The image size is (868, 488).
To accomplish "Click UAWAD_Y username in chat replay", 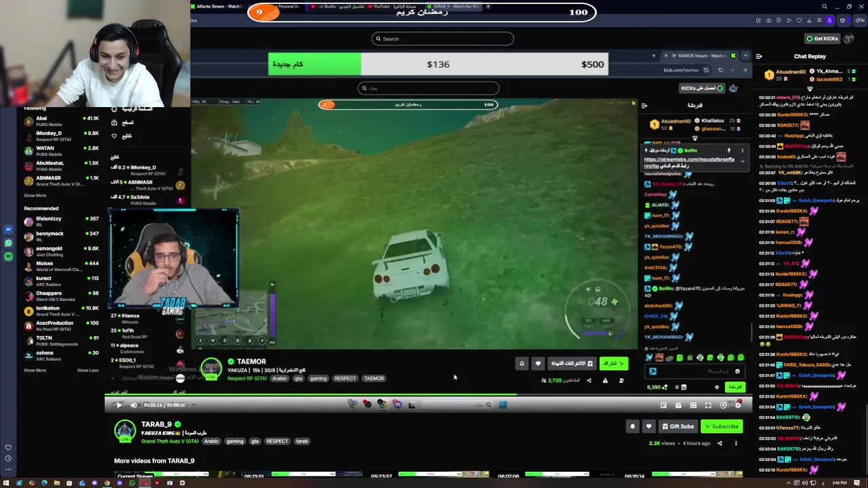I will point(788,306).
